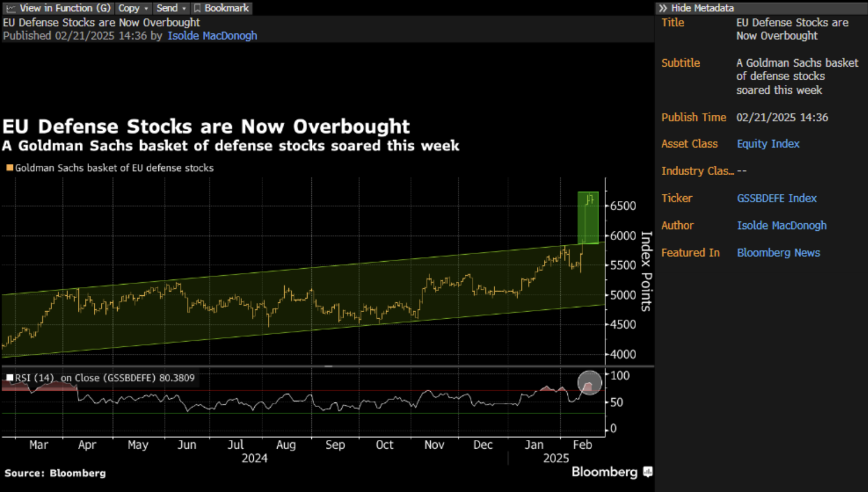Click the Publish Time value 02/21/2025 14:36
The width and height of the screenshot is (868, 492).
coord(782,118)
